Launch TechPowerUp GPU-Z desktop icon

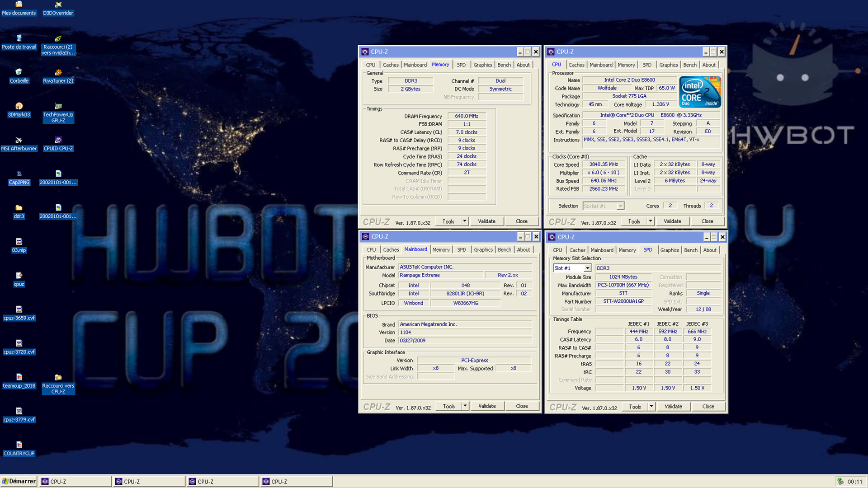58,113
